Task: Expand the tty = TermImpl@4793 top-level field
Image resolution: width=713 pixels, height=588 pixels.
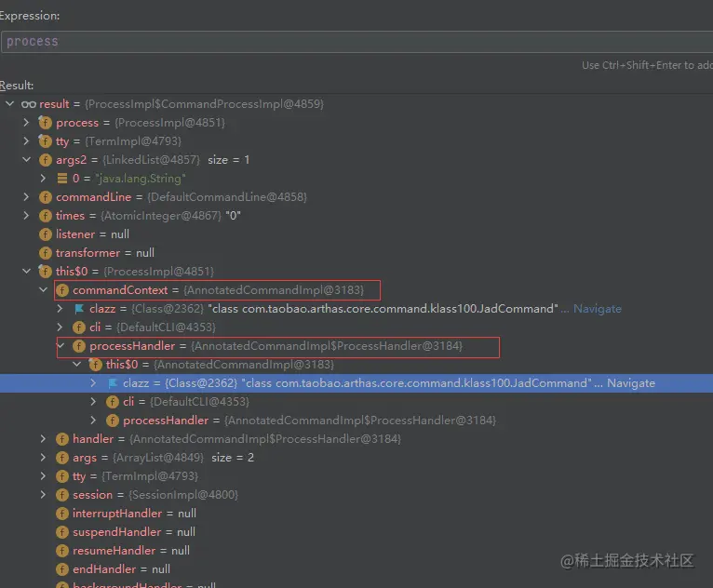Action: coord(26,141)
